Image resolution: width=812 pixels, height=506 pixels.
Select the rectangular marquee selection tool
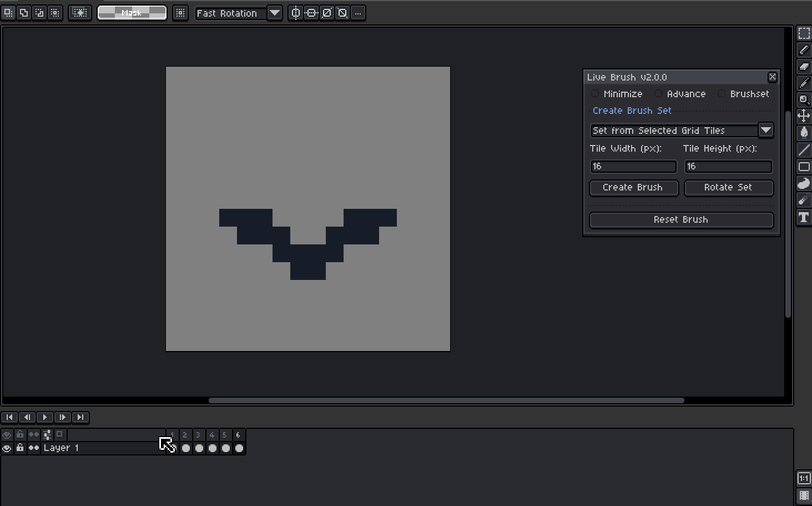[x=804, y=33]
